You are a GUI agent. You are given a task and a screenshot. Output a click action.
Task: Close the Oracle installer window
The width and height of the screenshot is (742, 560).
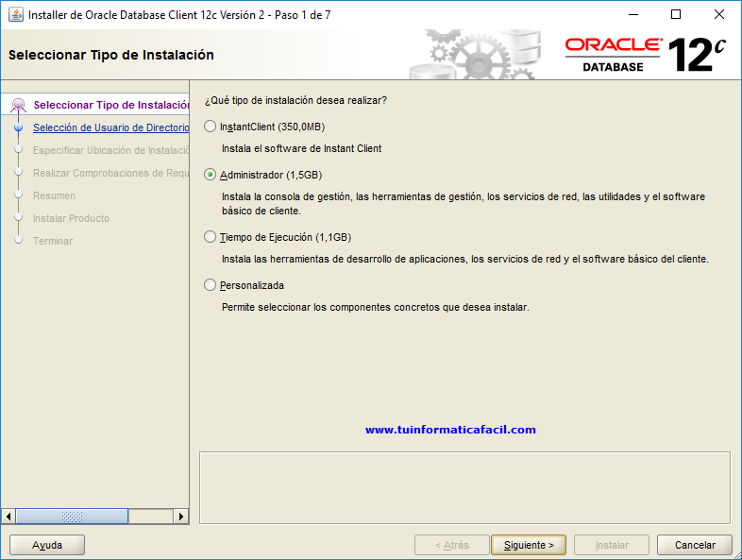pos(718,14)
